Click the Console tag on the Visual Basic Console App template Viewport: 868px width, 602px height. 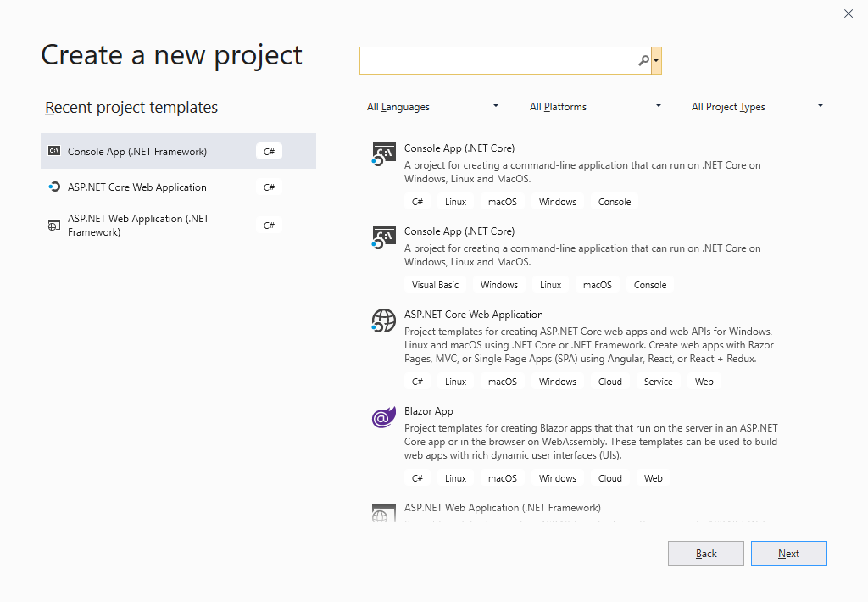650,285
